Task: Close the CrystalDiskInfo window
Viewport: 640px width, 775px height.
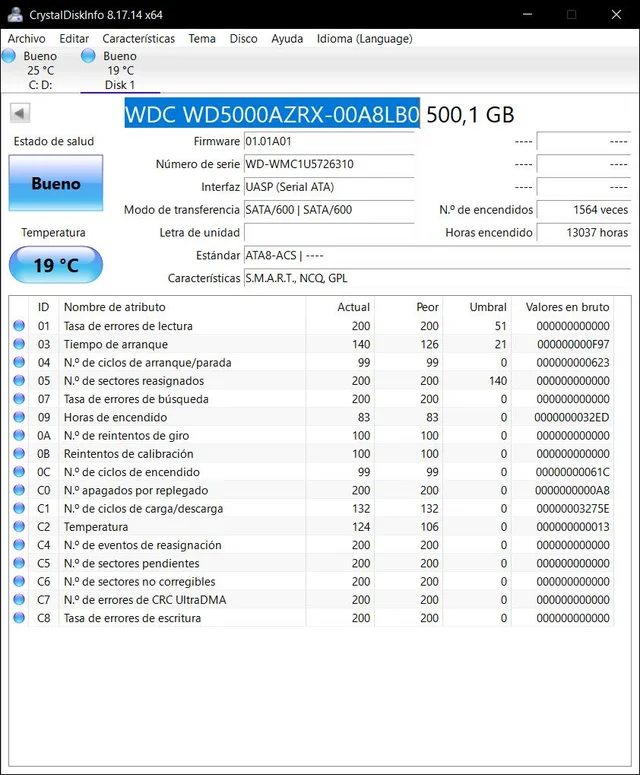Action: pyautogui.click(x=616, y=14)
